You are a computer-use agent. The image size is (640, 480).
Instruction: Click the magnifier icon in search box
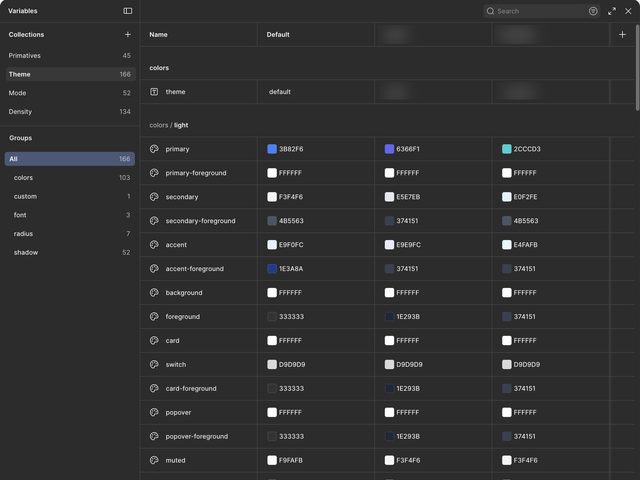(x=490, y=11)
